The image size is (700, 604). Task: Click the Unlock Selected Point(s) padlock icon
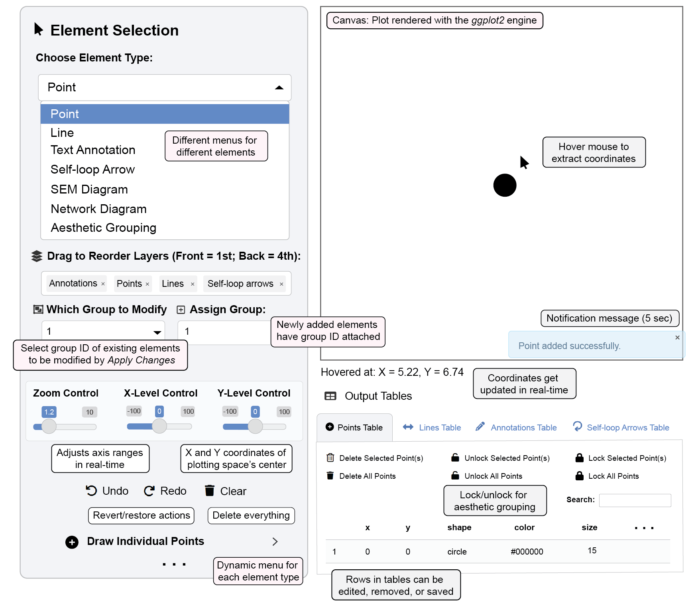pos(455,458)
